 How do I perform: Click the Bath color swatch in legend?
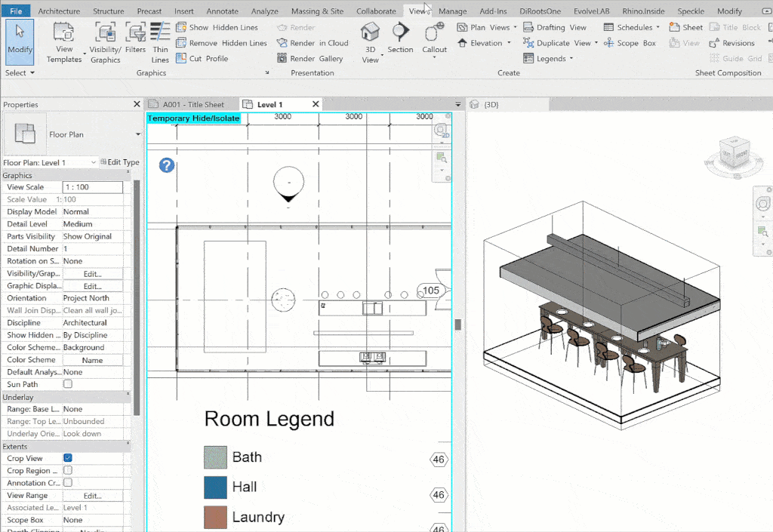[x=215, y=457]
